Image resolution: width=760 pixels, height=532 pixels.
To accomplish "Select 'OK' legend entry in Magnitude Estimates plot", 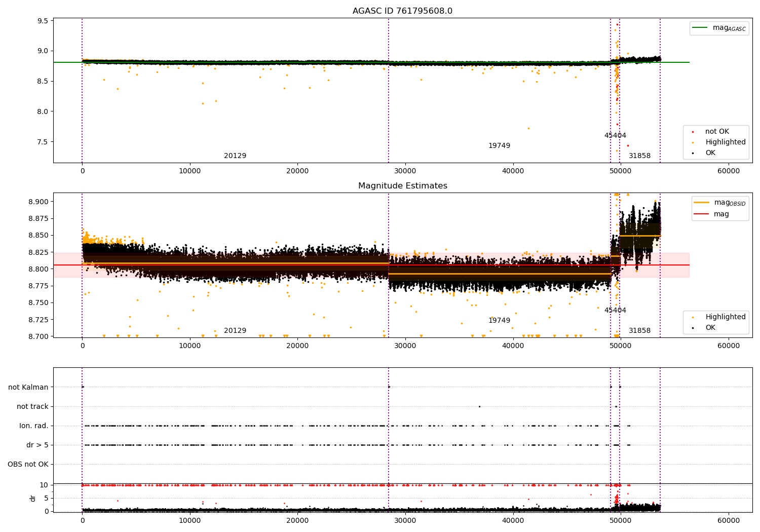I will [x=710, y=328].
